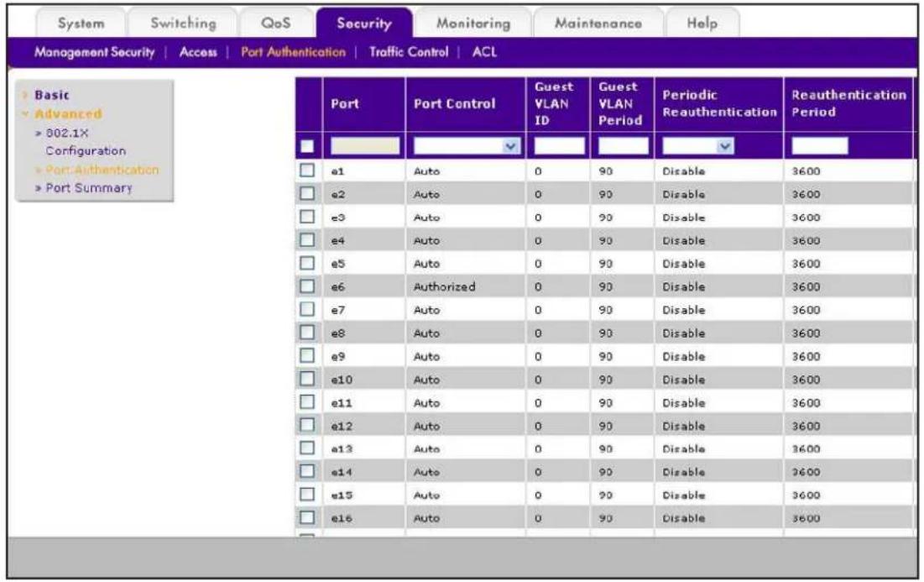Check the box for port e14
Viewport: 924px width, 582px height.
click(x=307, y=471)
